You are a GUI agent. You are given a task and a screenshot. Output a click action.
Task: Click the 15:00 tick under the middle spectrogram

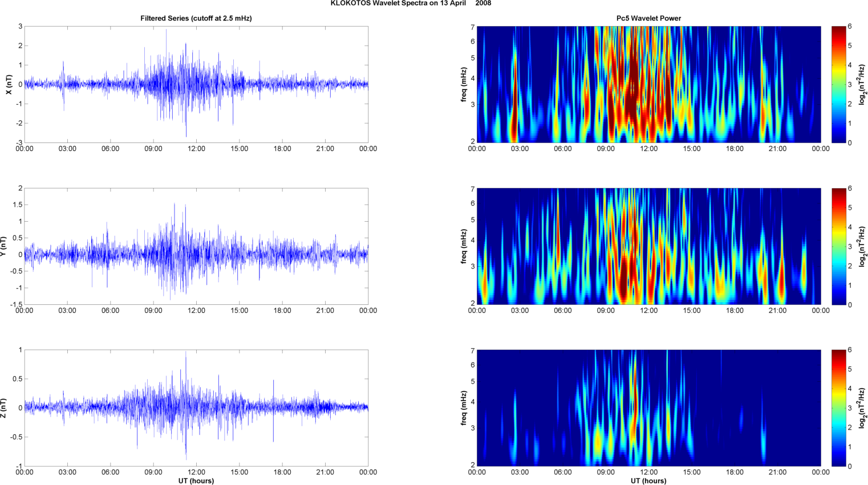(692, 311)
